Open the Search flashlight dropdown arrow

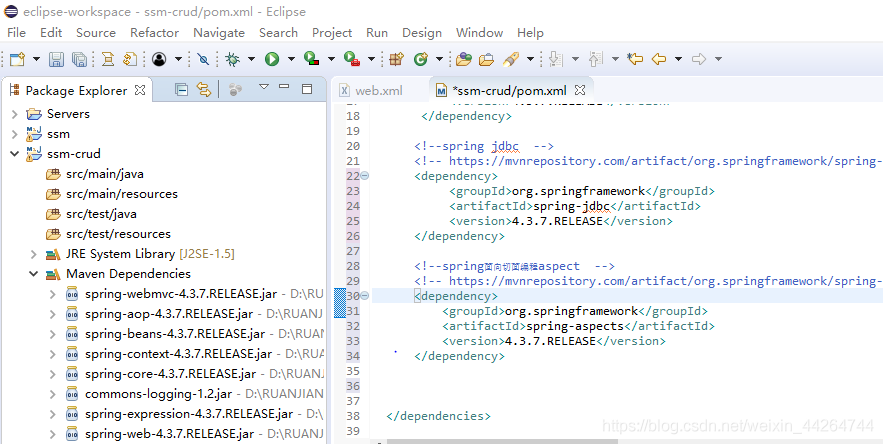530,59
